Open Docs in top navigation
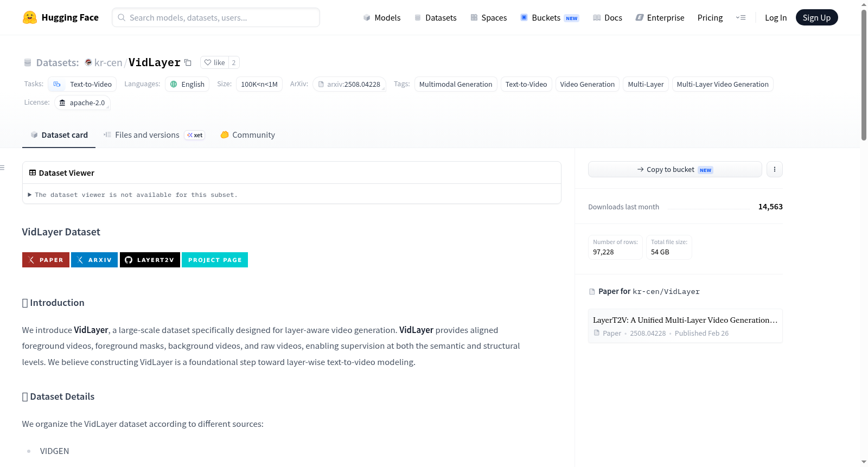This screenshot has width=868, height=467. pos(608,18)
